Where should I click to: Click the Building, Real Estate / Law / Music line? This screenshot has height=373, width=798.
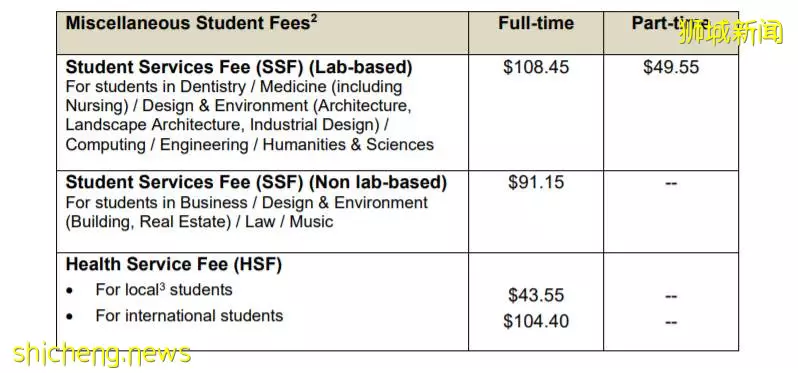(199, 222)
